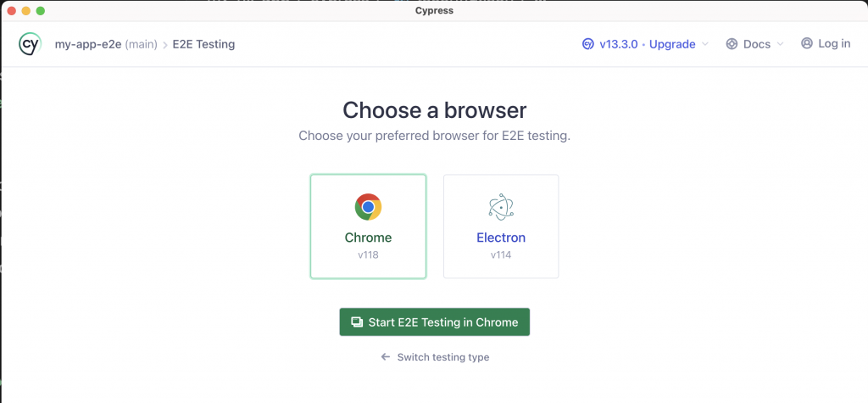Expand the v13.3.0 Upgrade chevron
868x403 pixels.
(705, 45)
